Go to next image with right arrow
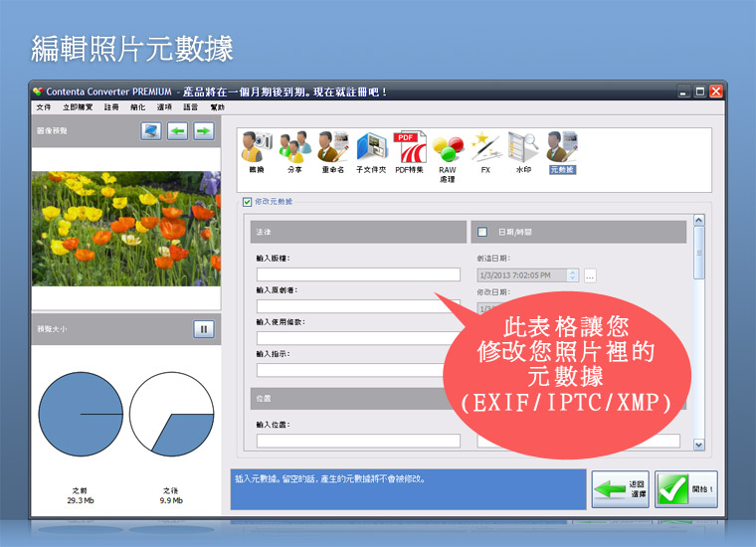The height and width of the screenshot is (547, 756). click(204, 131)
